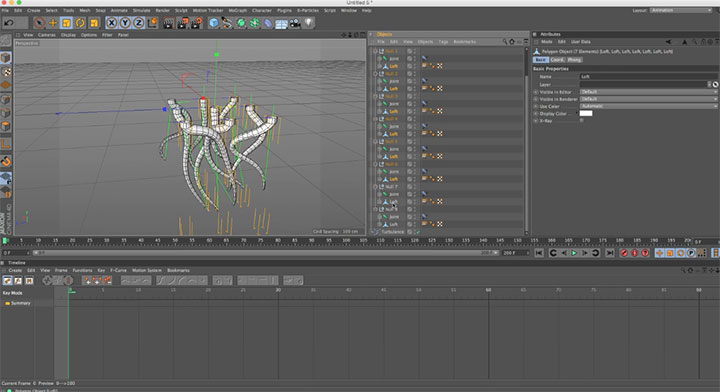Select the Basic tab in Attributes
This screenshot has height=392, width=720.
click(540, 60)
